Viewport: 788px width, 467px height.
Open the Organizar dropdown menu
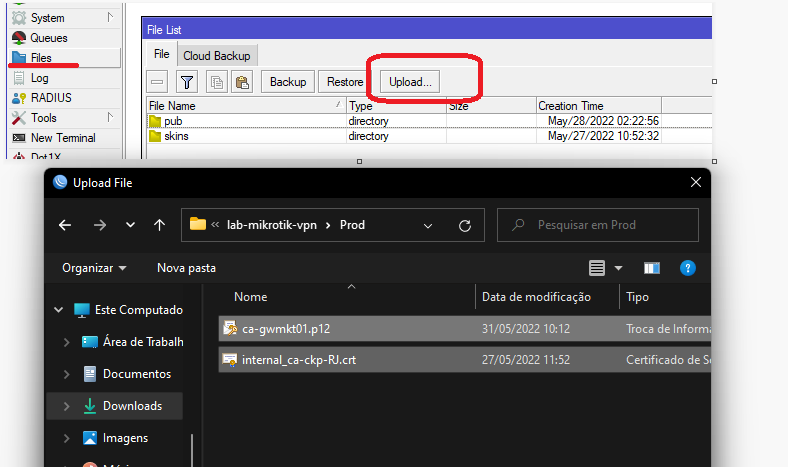click(x=94, y=268)
